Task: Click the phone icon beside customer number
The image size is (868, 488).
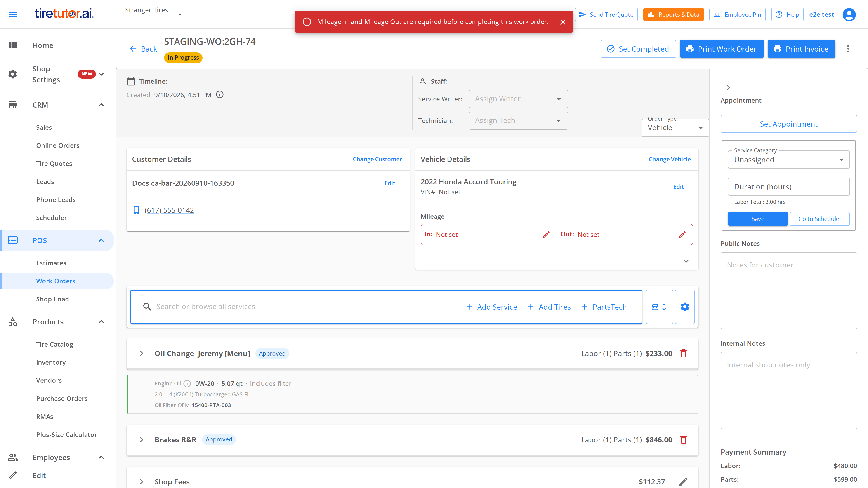Action: pos(136,210)
